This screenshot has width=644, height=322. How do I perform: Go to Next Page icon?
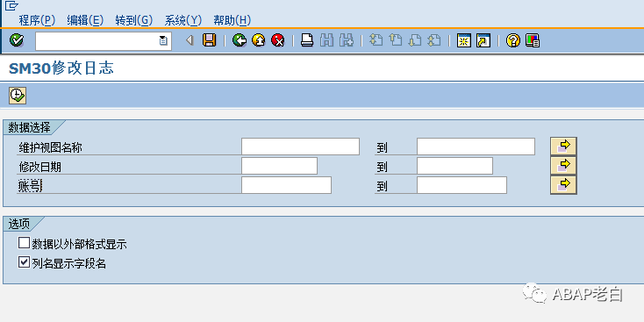pos(415,40)
